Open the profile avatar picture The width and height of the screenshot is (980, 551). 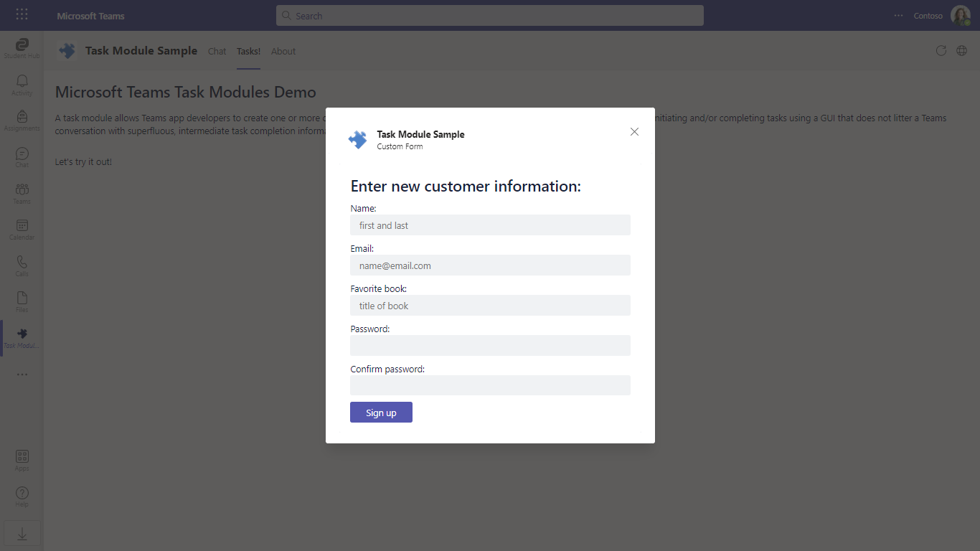pos(961,15)
